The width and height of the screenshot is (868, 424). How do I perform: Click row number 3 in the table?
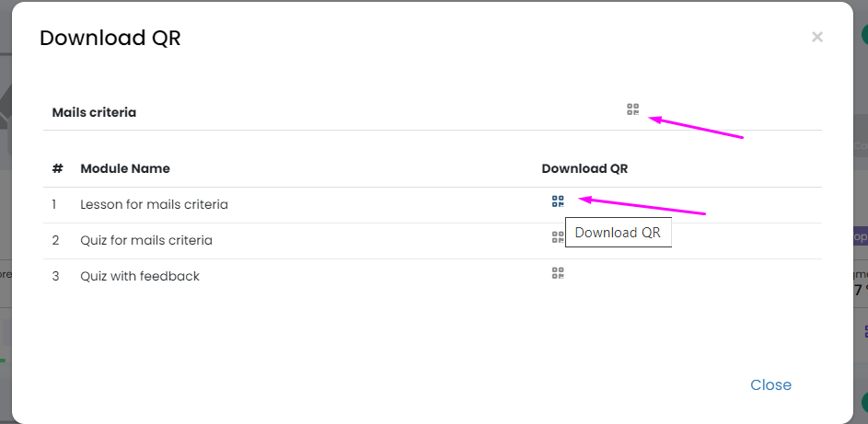(x=55, y=276)
